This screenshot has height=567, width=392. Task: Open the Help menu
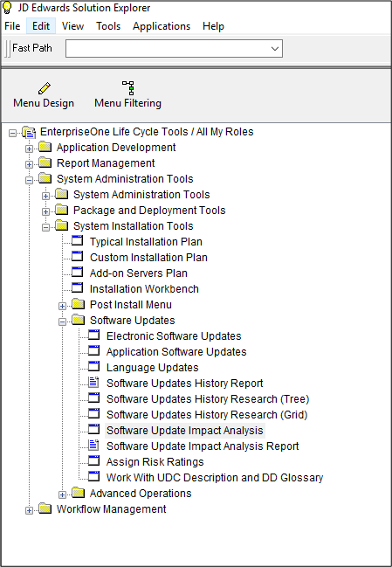click(213, 26)
